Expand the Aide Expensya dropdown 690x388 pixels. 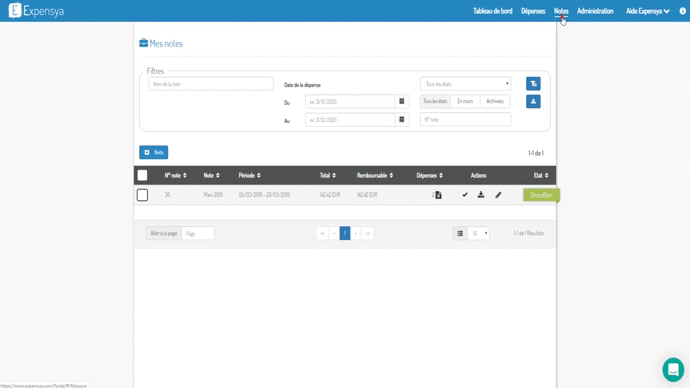click(647, 11)
